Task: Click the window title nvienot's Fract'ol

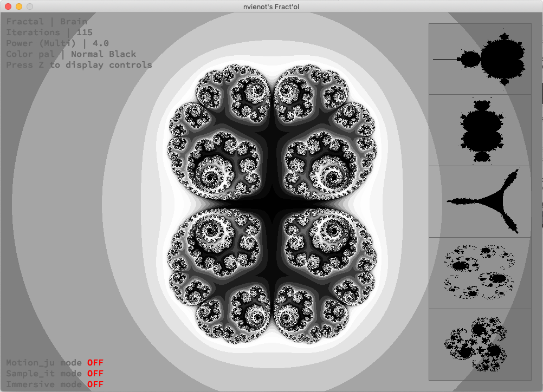Action: [x=271, y=6]
